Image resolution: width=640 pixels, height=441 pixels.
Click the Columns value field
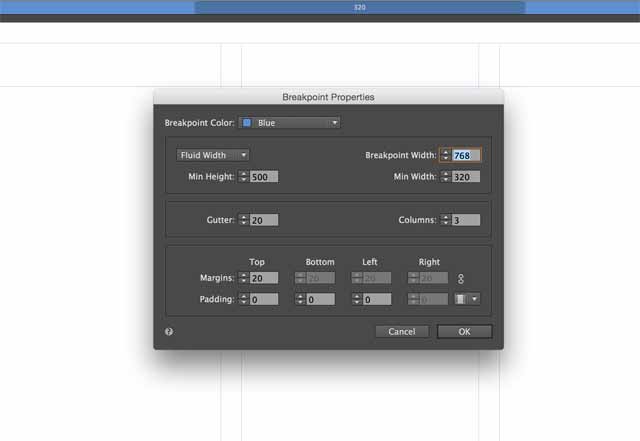click(x=465, y=220)
